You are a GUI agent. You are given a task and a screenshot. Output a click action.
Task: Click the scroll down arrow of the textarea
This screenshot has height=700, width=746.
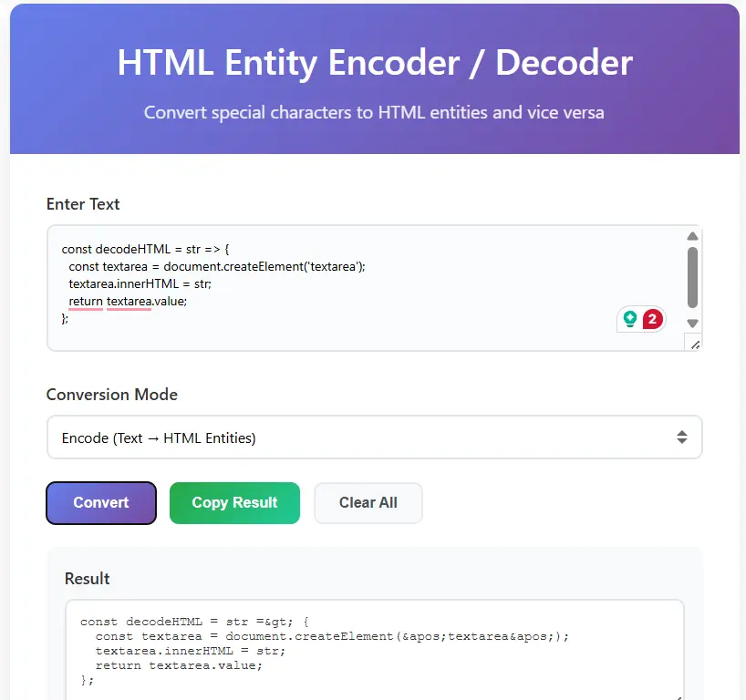pyautogui.click(x=693, y=324)
